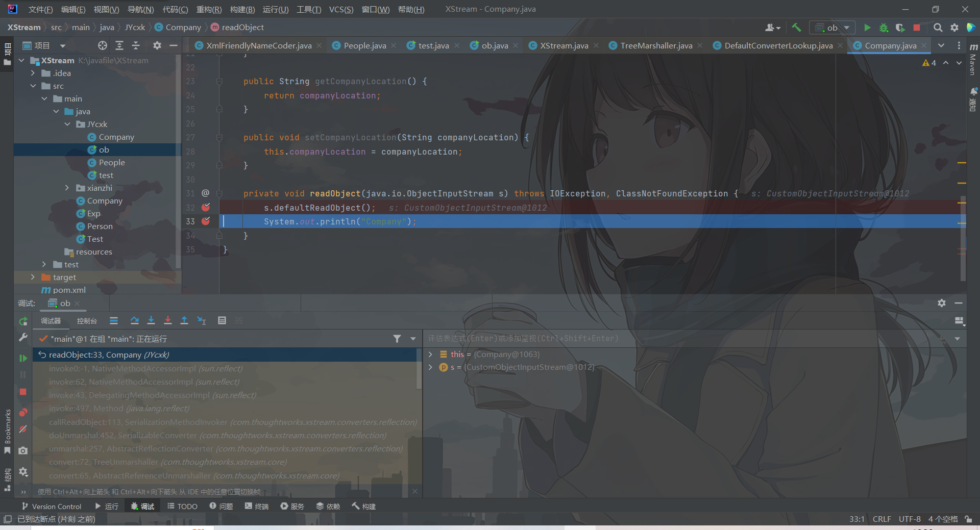The image size is (980, 530).
Task: Go to next highlighted problem arrow
Action: click(959, 63)
